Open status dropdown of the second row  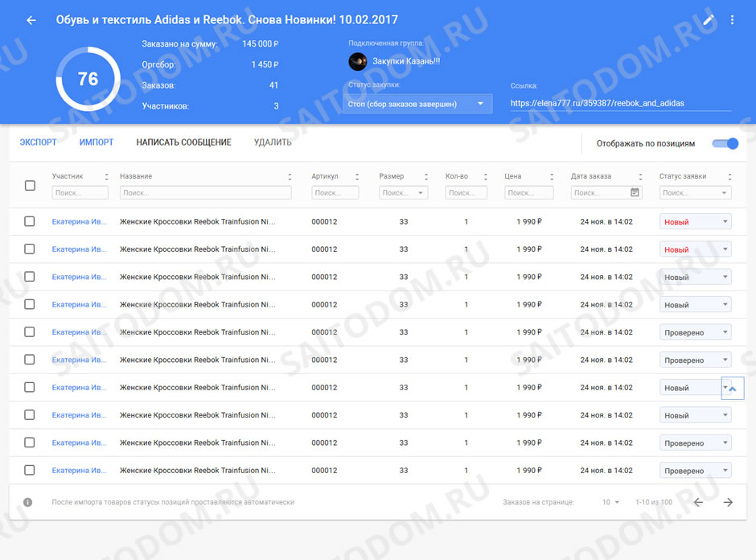(695, 249)
